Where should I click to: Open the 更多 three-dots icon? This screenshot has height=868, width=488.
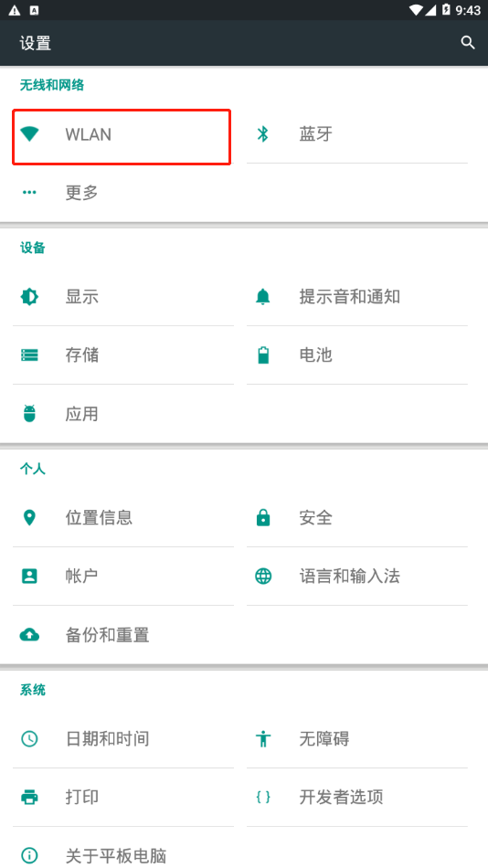29,192
